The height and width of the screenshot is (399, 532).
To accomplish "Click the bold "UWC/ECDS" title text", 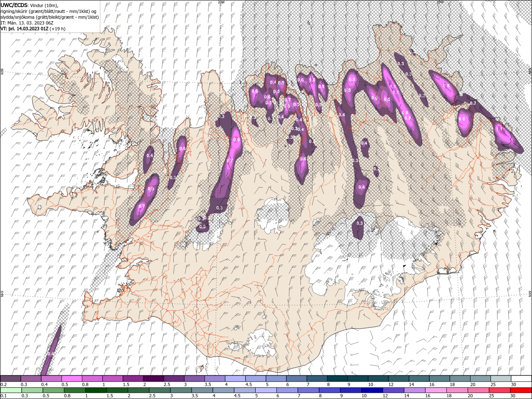I will [x=14, y=5].
